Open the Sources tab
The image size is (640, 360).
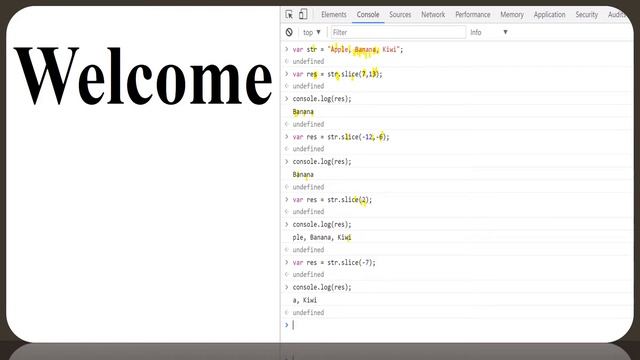pos(400,15)
